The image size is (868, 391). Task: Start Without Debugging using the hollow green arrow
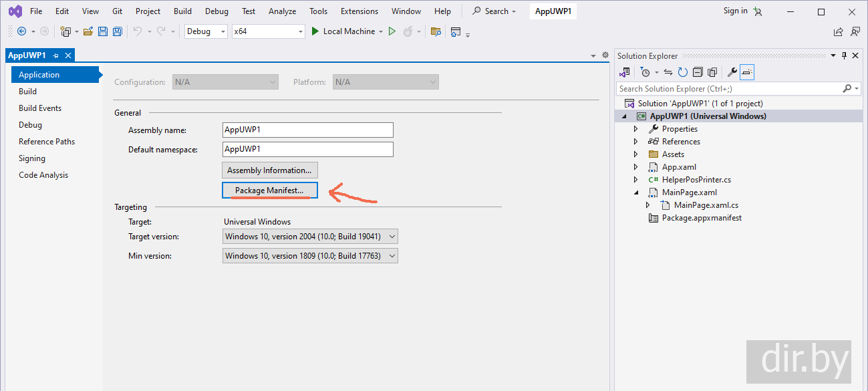point(392,31)
